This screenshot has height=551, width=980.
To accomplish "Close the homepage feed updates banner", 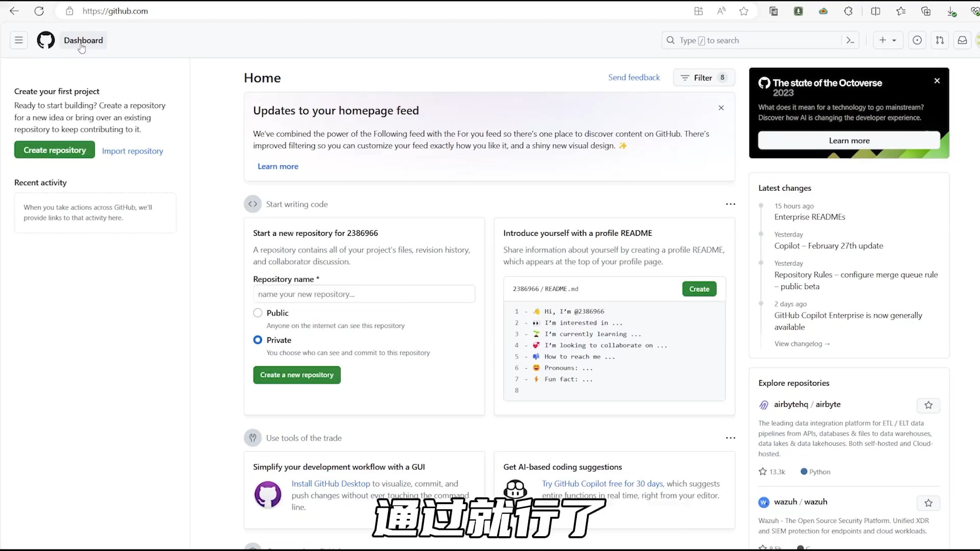I will click(722, 108).
